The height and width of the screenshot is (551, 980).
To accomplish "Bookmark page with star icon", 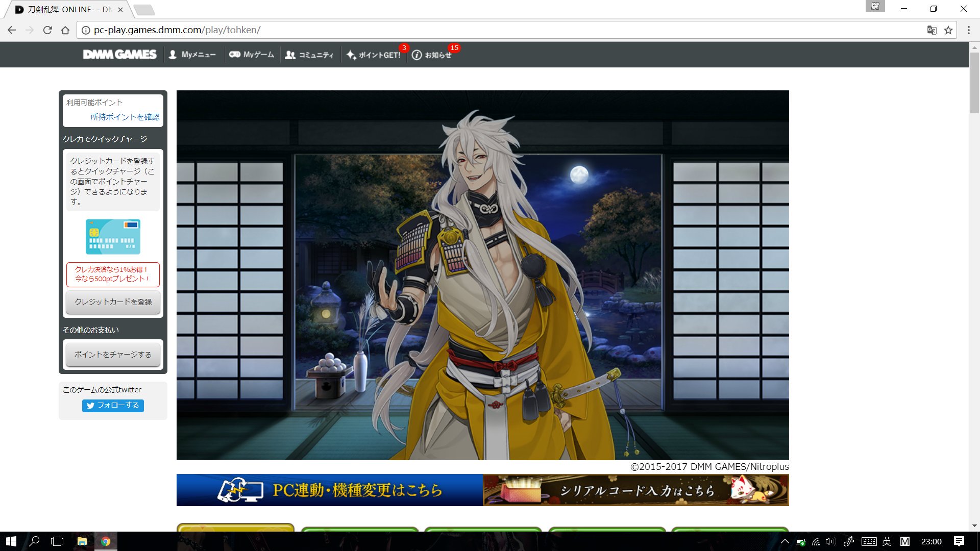I will 948,30.
